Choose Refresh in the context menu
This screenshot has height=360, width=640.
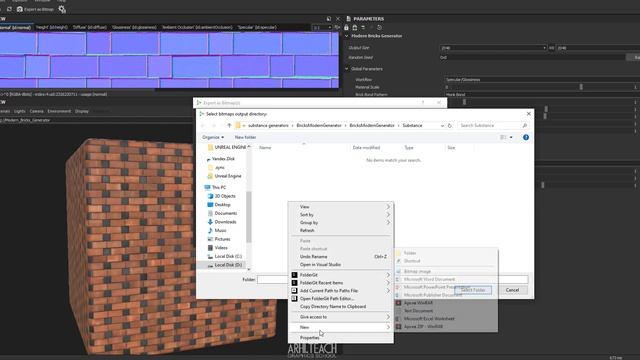tap(341, 231)
